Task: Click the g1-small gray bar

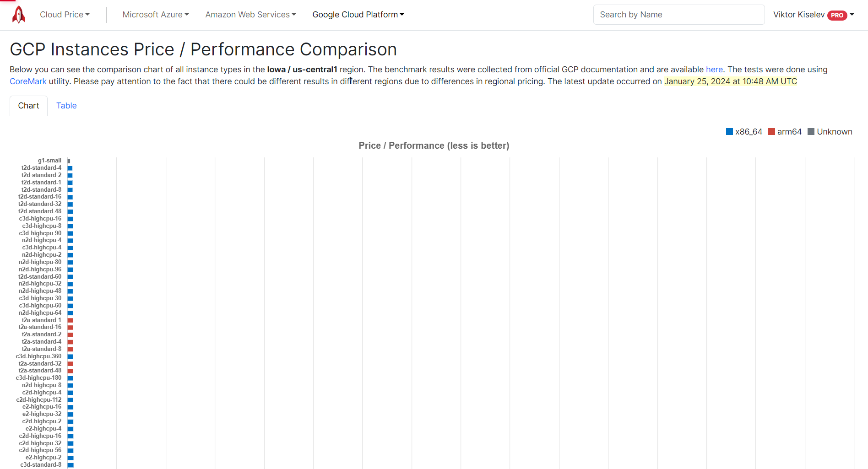Action: [69, 161]
